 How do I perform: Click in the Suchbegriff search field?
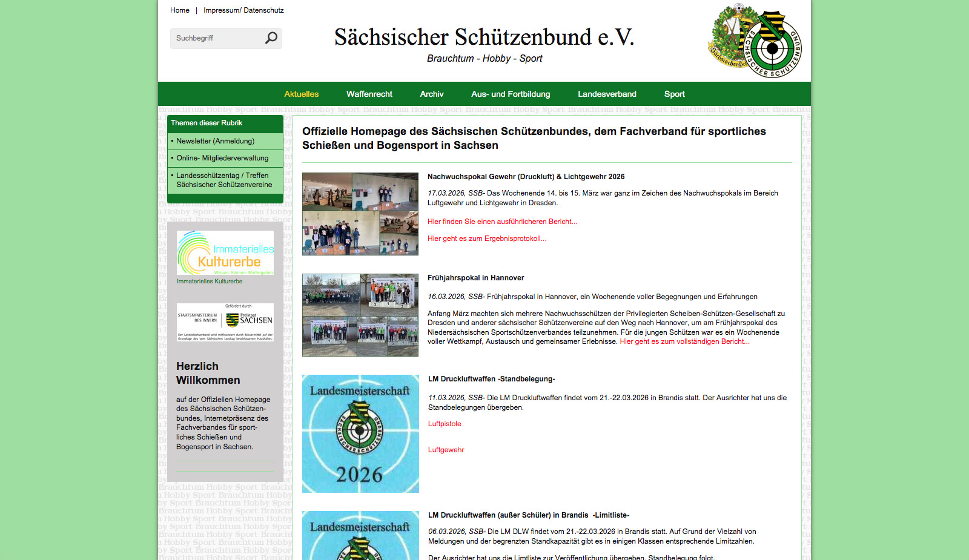[217, 38]
